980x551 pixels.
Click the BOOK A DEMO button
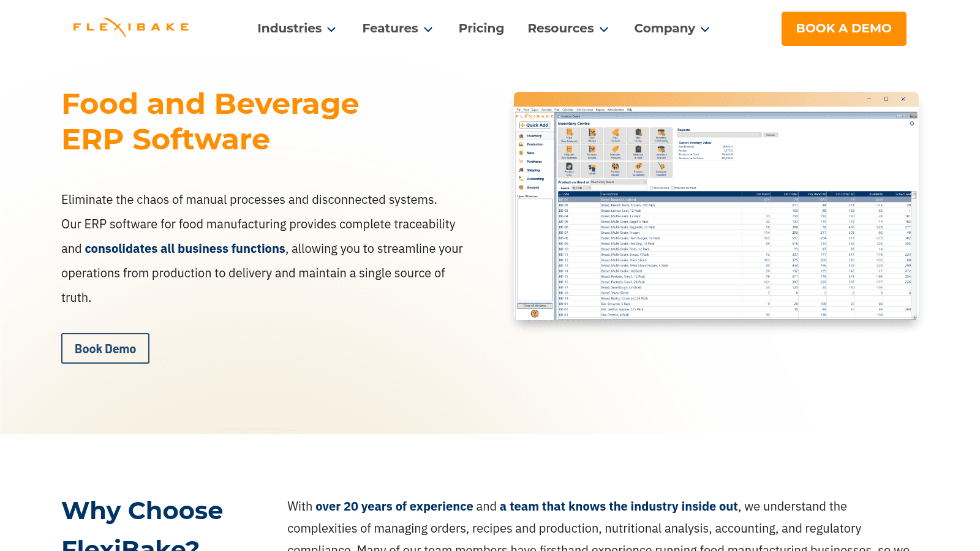pyautogui.click(x=843, y=28)
